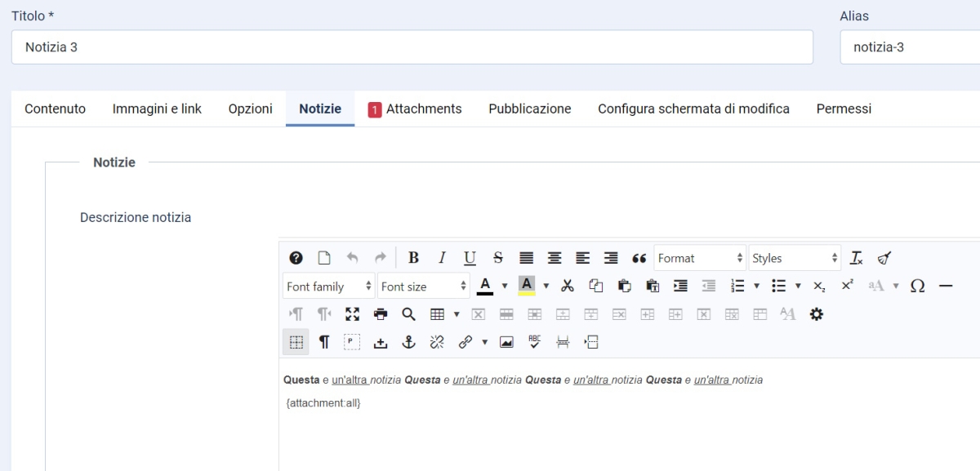Toggle show invisible characters pilcrow
The image size is (980, 471).
pyautogui.click(x=324, y=342)
